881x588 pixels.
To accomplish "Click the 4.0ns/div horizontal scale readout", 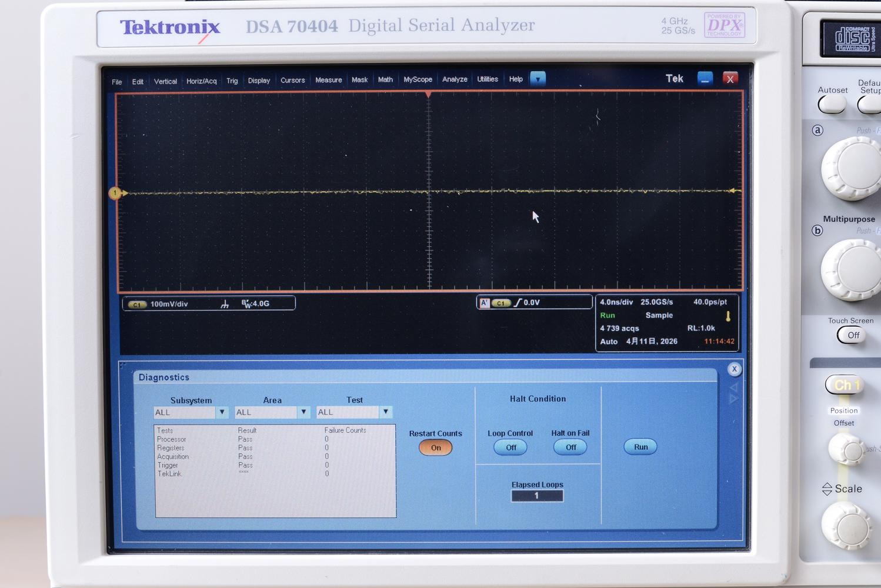I will (616, 302).
